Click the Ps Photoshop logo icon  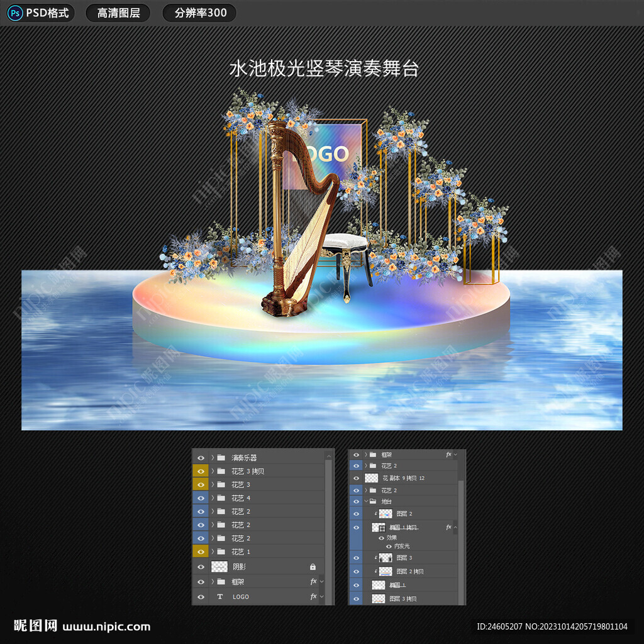click(x=15, y=13)
